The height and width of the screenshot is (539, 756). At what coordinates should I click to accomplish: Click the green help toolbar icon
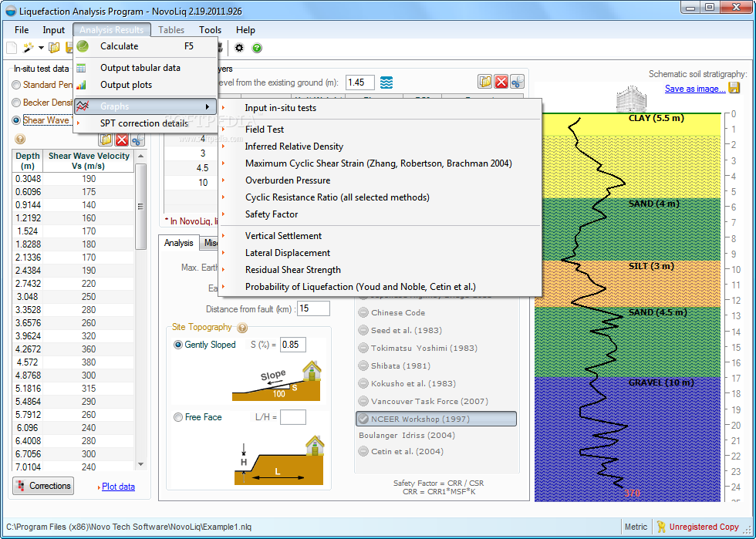(257, 48)
